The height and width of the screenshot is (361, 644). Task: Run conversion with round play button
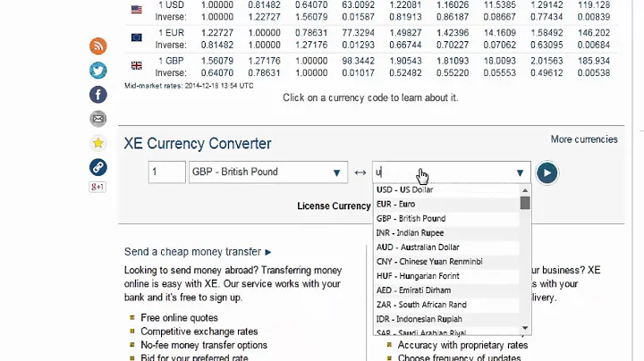click(547, 172)
